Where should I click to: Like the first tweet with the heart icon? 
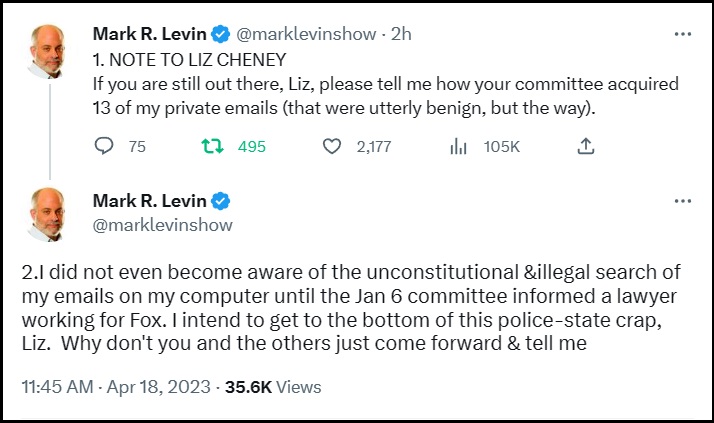pyautogui.click(x=333, y=147)
